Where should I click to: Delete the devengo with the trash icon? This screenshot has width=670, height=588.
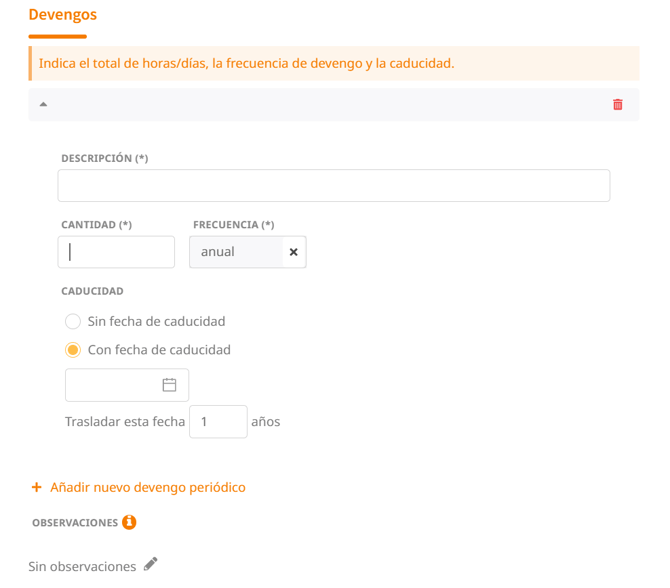(x=618, y=104)
